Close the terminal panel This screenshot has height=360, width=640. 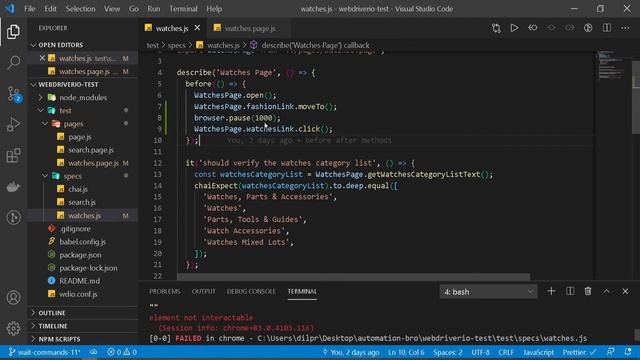click(625, 291)
